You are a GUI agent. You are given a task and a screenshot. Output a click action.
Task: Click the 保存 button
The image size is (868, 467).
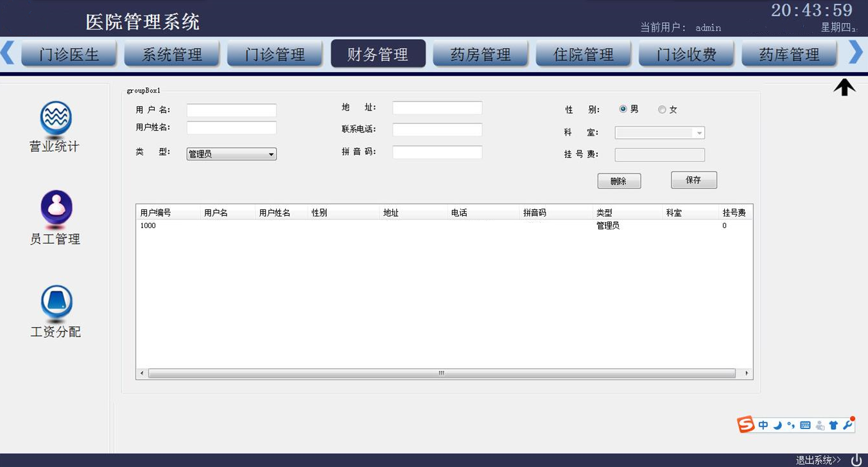coord(694,180)
